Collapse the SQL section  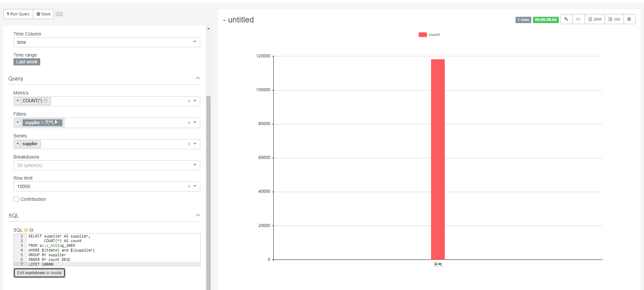click(198, 215)
